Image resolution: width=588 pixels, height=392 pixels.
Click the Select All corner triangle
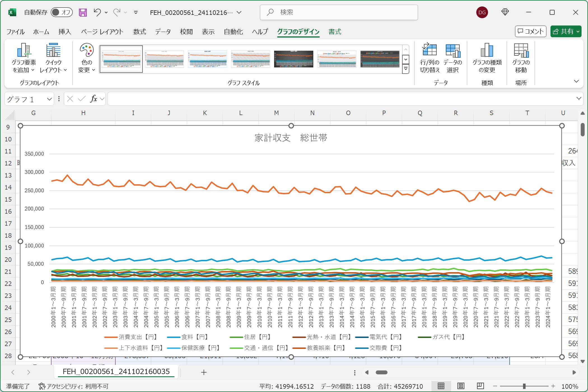click(10, 115)
